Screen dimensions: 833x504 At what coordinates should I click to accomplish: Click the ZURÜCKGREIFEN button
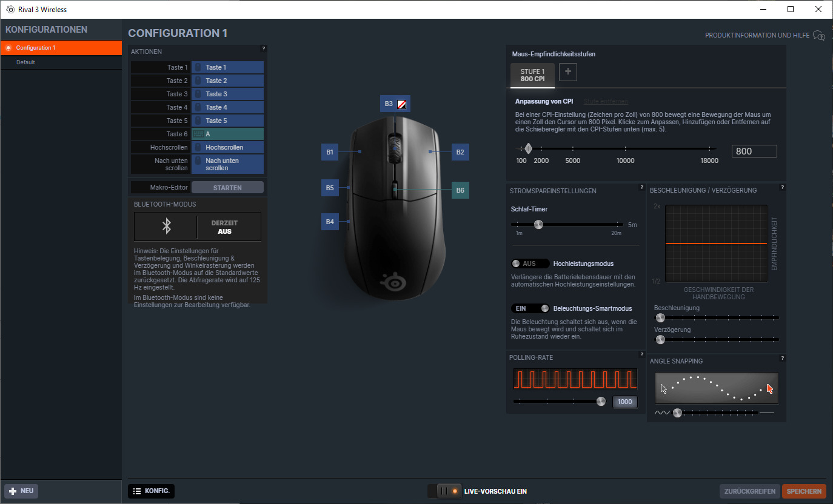749,491
